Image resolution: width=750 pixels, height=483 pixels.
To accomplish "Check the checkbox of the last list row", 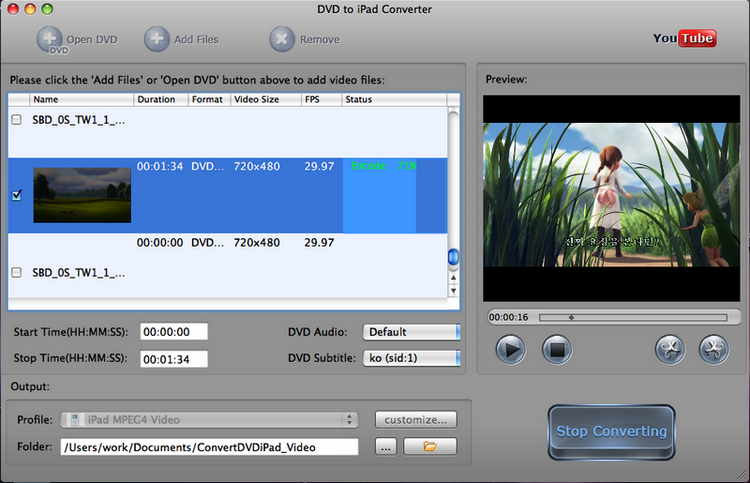I will point(16,272).
